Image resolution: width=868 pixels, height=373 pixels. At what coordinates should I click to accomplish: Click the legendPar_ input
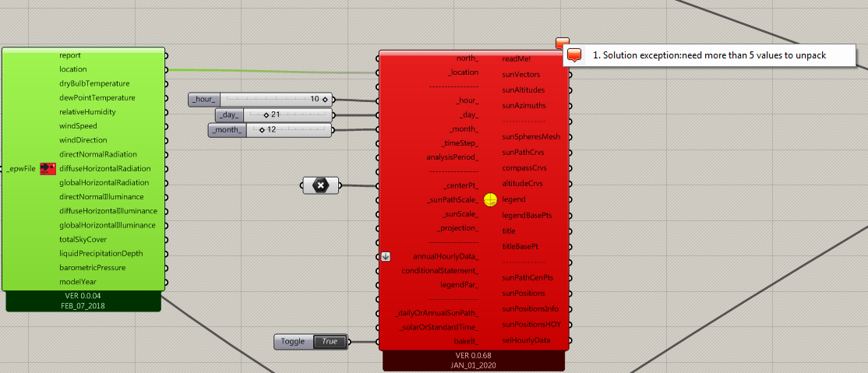pyautogui.click(x=459, y=285)
